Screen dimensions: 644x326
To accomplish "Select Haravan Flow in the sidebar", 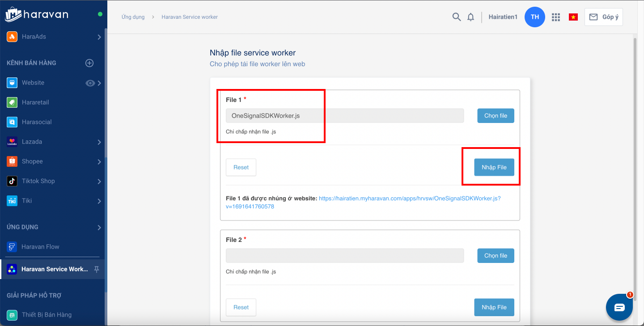I will 40,247.
